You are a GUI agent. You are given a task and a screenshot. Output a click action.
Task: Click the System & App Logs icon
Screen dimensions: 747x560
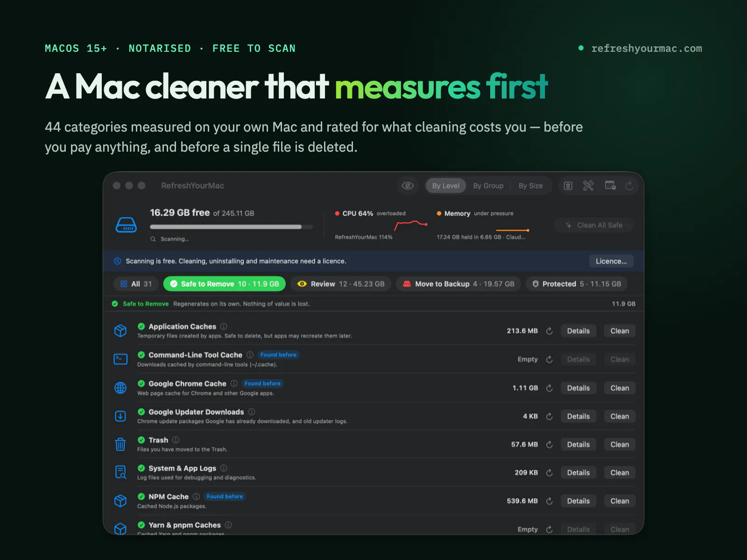(120, 472)
